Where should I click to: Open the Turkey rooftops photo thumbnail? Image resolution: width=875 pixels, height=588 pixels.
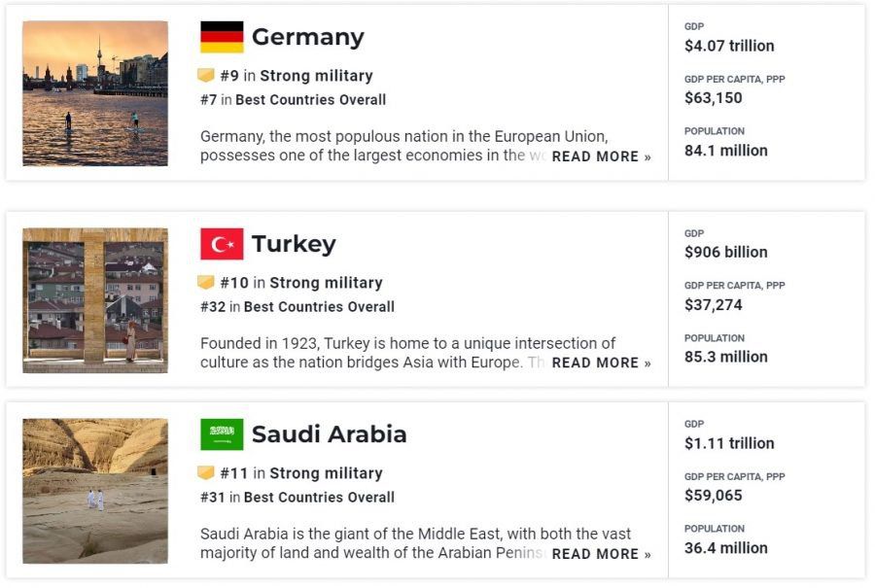point(95,300)
